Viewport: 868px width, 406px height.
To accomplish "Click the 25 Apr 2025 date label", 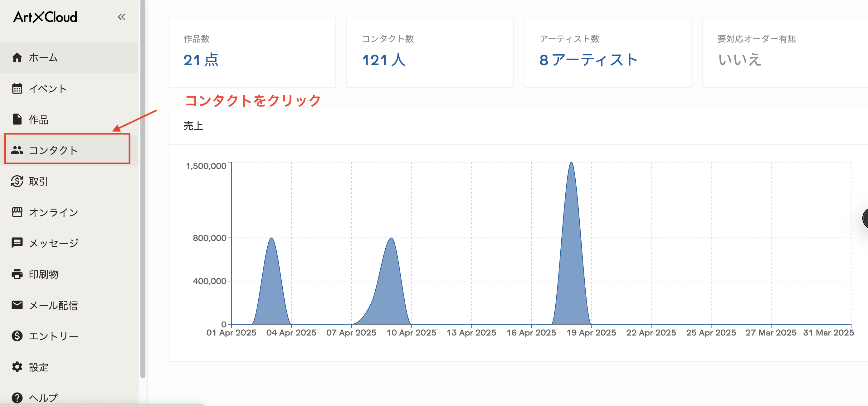I will 711,333.
